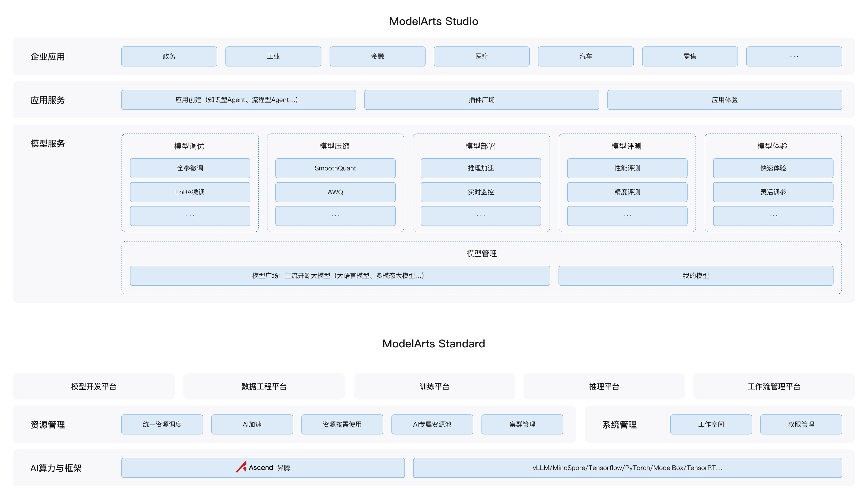Click the 我的模型 block
The image size is (868, 495).
click(695, 275)
